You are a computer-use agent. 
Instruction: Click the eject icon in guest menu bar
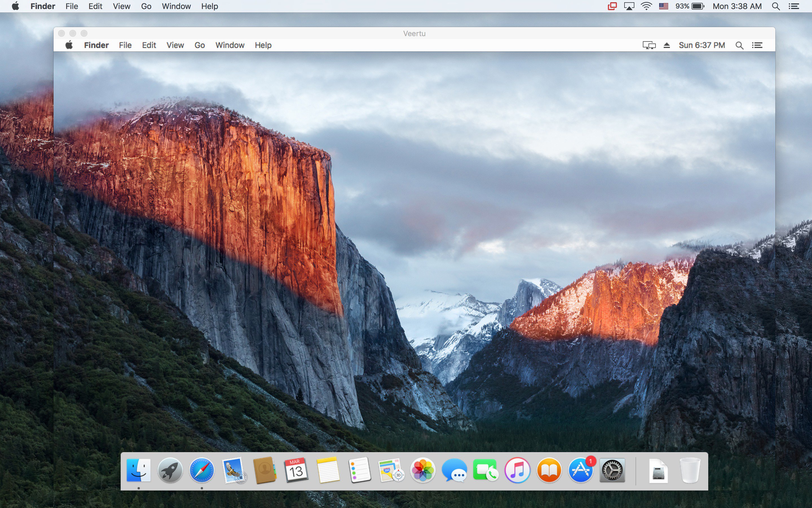tap(667, 45)
